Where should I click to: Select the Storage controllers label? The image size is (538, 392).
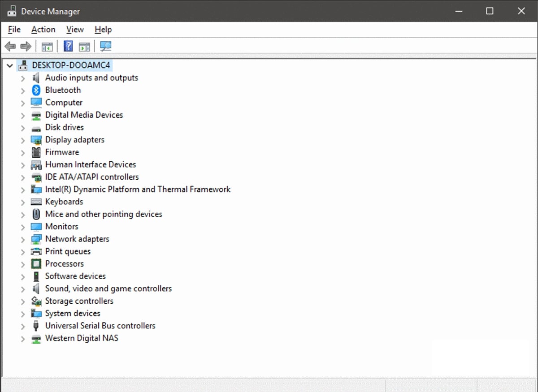click(79, 301)
